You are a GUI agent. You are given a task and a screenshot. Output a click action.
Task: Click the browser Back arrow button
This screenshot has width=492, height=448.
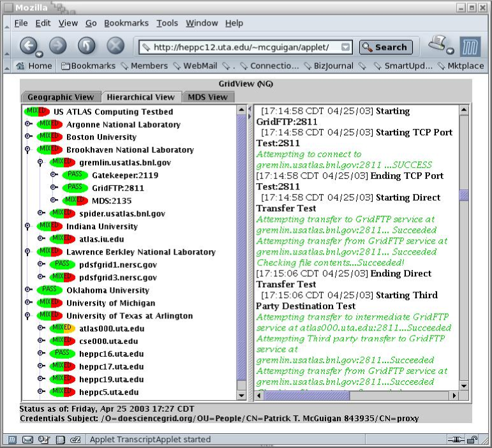pyautogui.click(x=29, y=46)
